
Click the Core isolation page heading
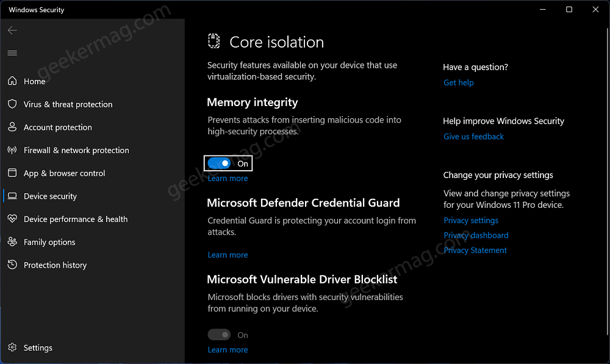pyautogui.click(x=276, y=42)
